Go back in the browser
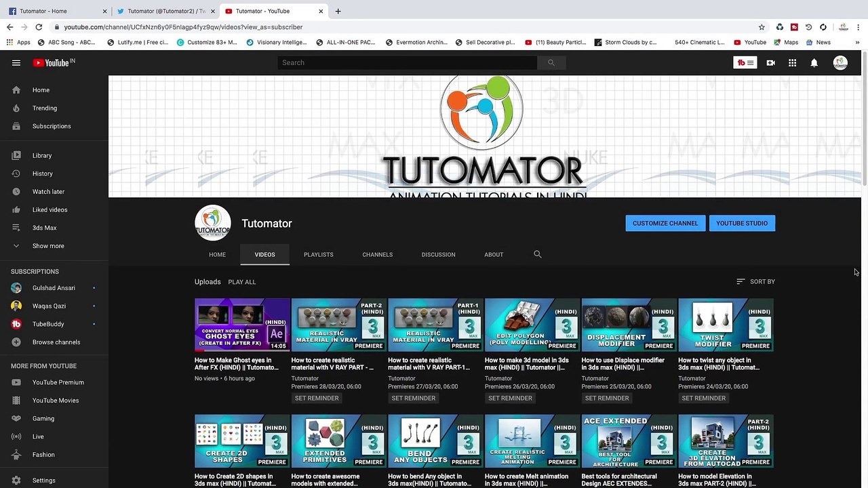 (x=9, y=27)
